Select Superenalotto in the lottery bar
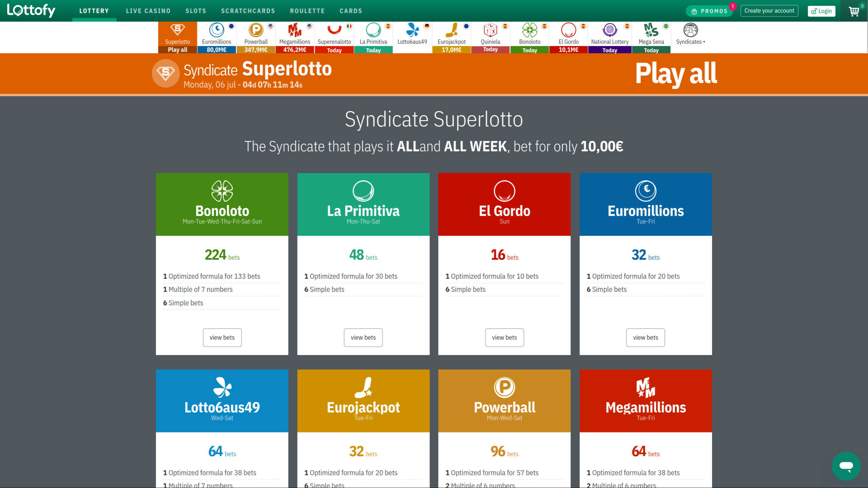This screenshot has width=868, height=488. pos(334,38)
